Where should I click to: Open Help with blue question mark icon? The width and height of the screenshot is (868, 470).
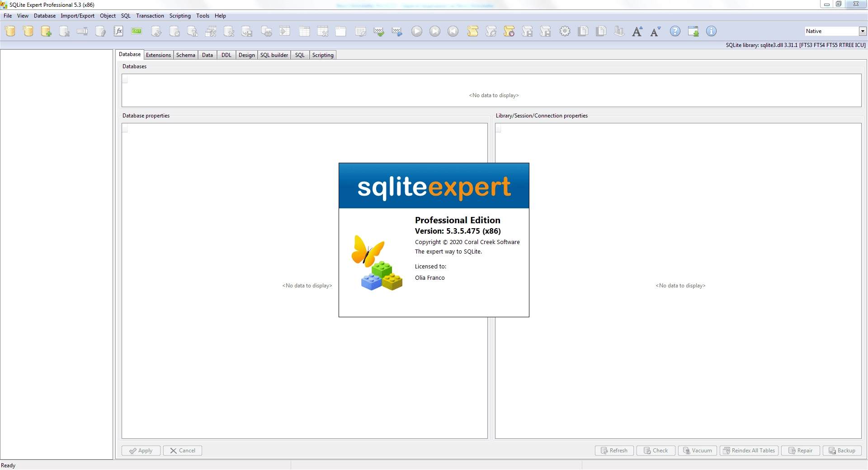675,31
